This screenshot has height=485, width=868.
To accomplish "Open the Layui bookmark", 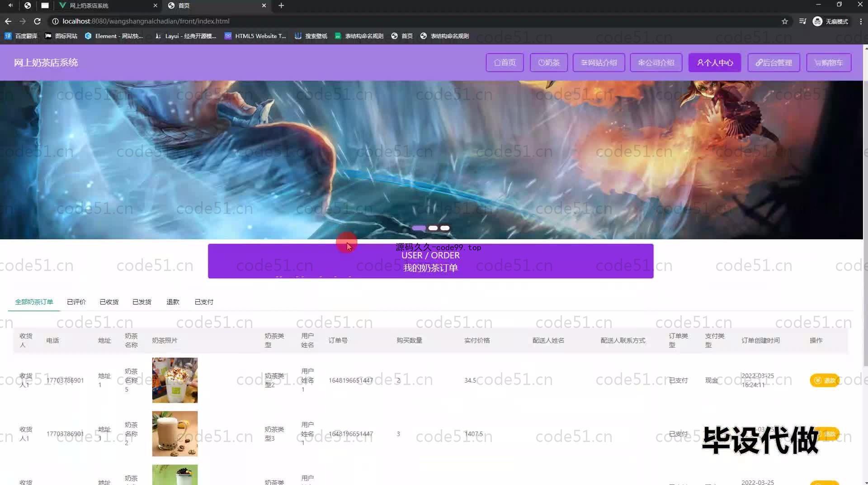I will pyautogui.click(x=185, y=36).
